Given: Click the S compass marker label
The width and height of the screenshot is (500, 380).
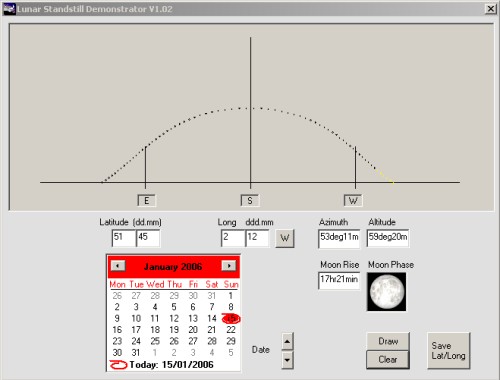Looking at the screenshot, I should [250, 201].
